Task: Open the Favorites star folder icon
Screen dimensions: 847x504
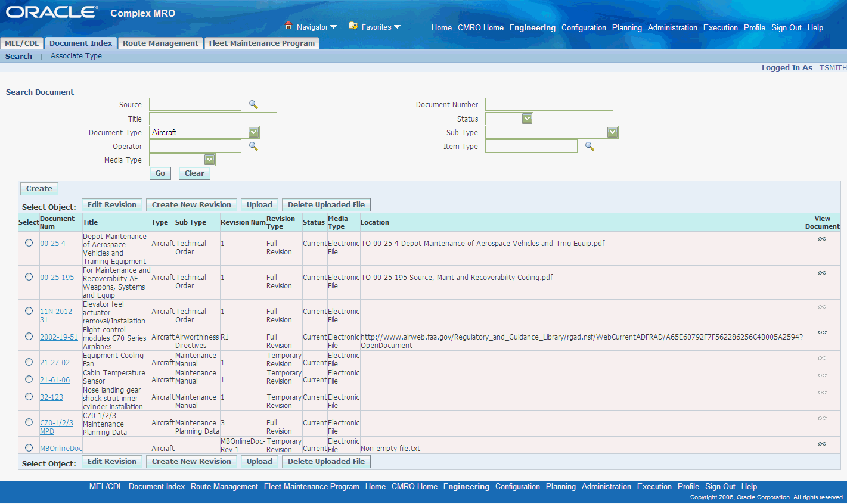Action: [x=353, y=26]
